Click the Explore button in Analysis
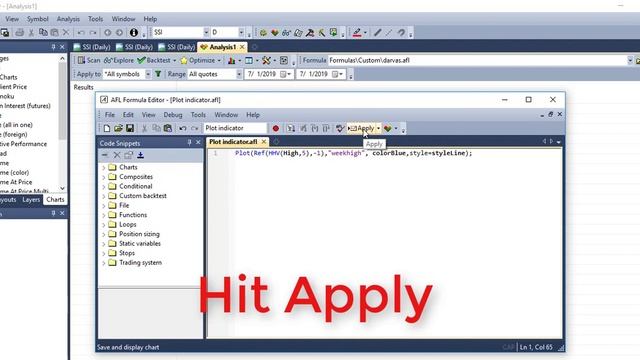 click(119, 60)
